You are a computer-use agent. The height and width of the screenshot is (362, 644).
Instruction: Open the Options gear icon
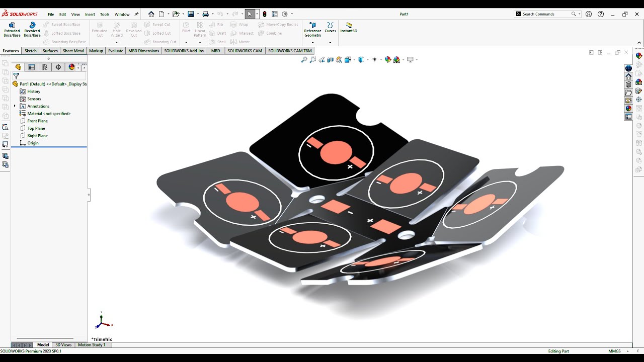pyautogui.click(x=285, y=14)
